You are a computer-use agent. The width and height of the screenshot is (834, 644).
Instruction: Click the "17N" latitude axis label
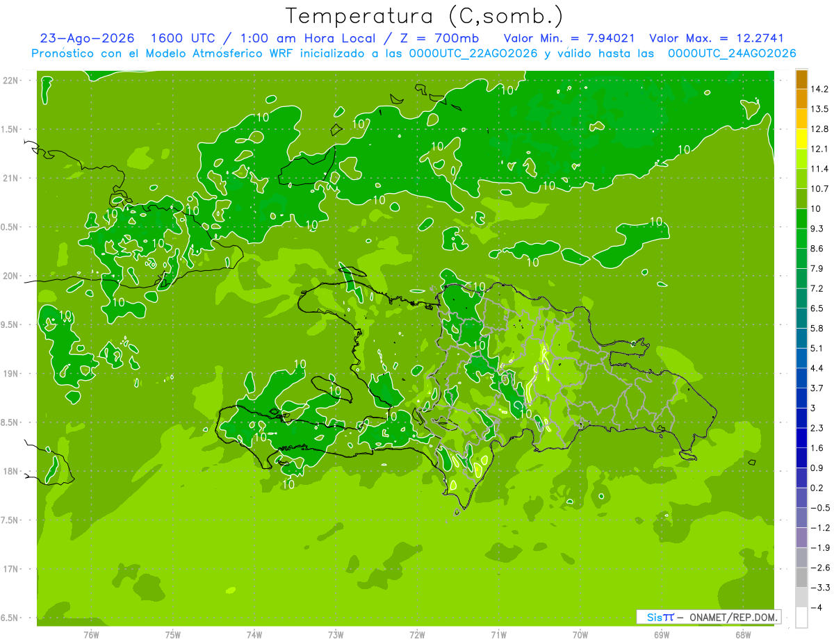point(11,570)
